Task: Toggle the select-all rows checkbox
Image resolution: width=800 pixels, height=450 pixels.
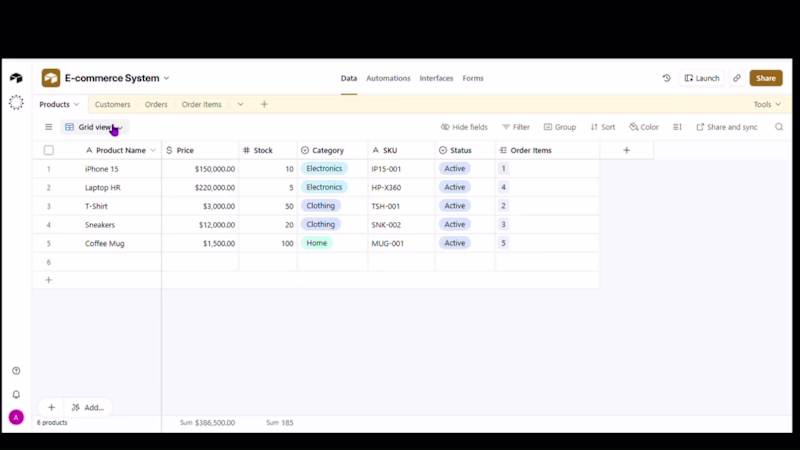Action: (48, 150)
